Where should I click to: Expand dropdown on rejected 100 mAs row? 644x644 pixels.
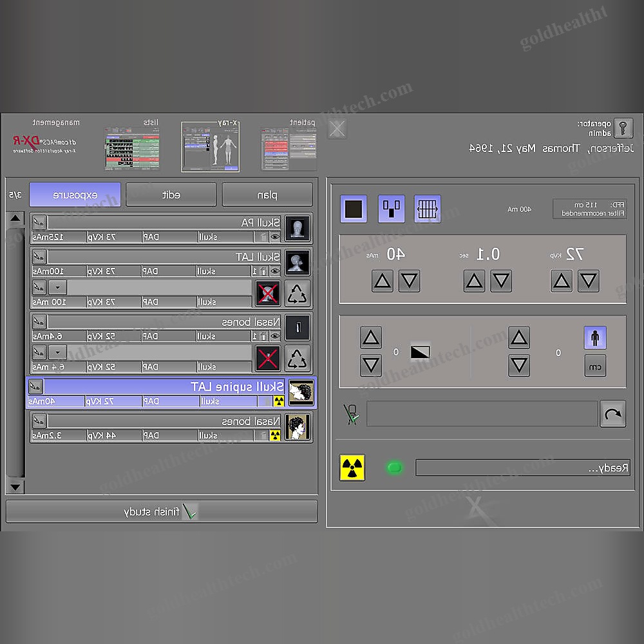pyautogui.click(x=57, y=287)
